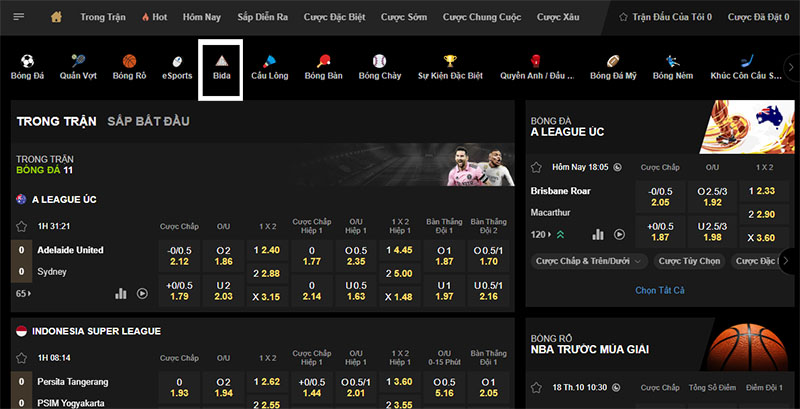Image resolution: width=800 pixels, height=409 pixels.
Task: Choose the Quần Vợt tennis icon
Action: 78,67
